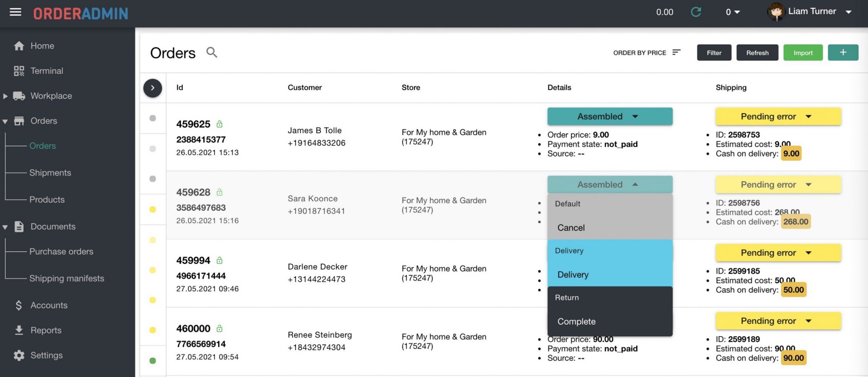Choose Cancel in the open status list
Screen dimensions: 868x377
571,227
